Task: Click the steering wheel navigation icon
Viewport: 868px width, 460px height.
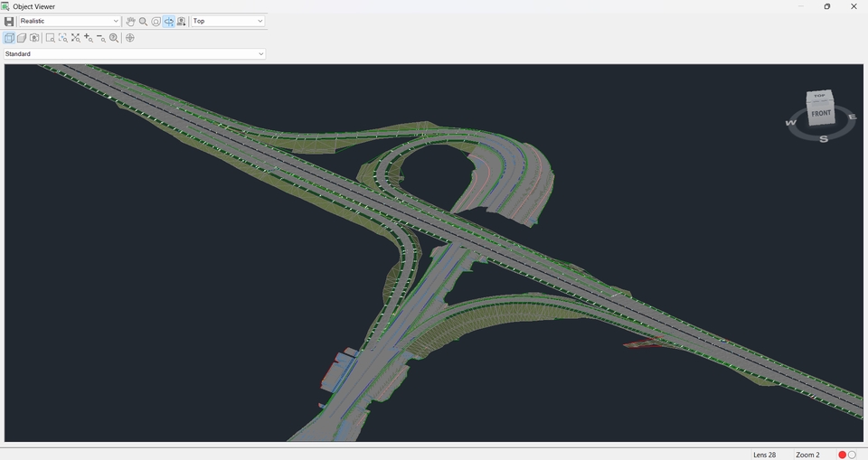Action: point(130,38)
